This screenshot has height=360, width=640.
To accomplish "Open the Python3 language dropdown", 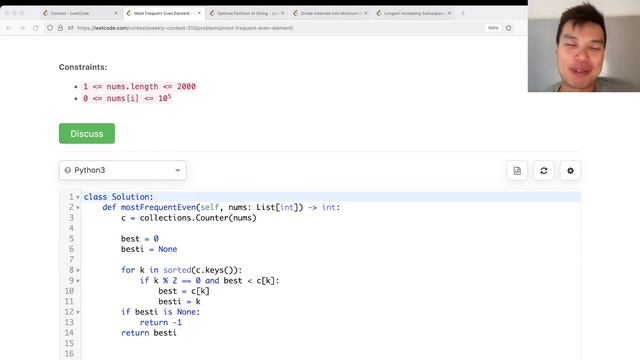I will coord(123,170).
